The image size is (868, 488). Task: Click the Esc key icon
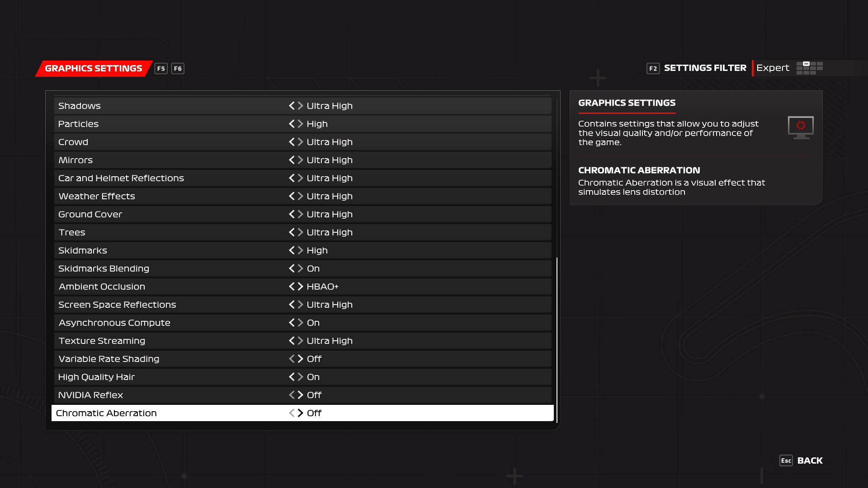(786, 460)
